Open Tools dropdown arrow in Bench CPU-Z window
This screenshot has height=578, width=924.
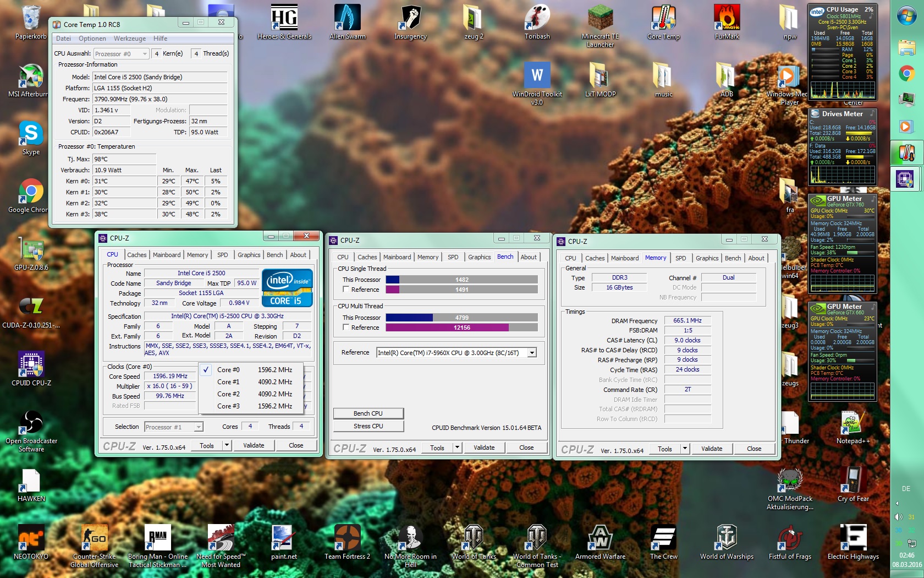tap(457, 448)
